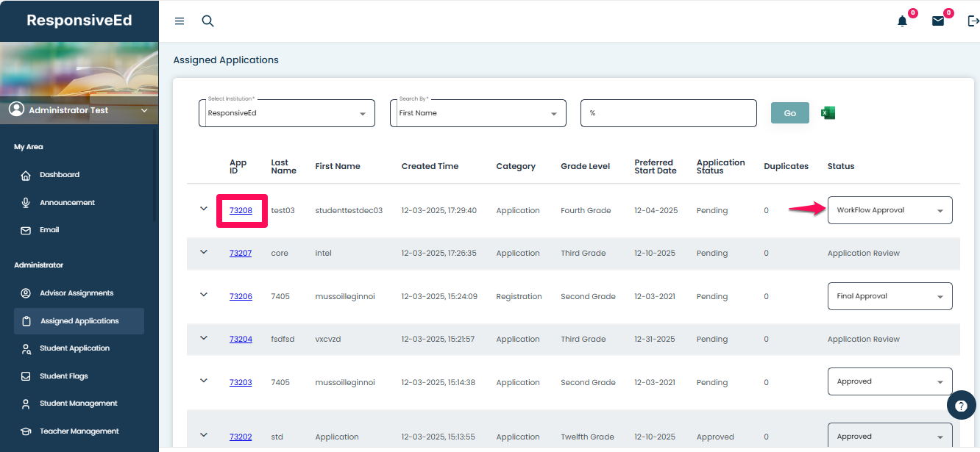Open notifications bell icon
Viewport: 980px width, 452px height.
tap(903, 21)
